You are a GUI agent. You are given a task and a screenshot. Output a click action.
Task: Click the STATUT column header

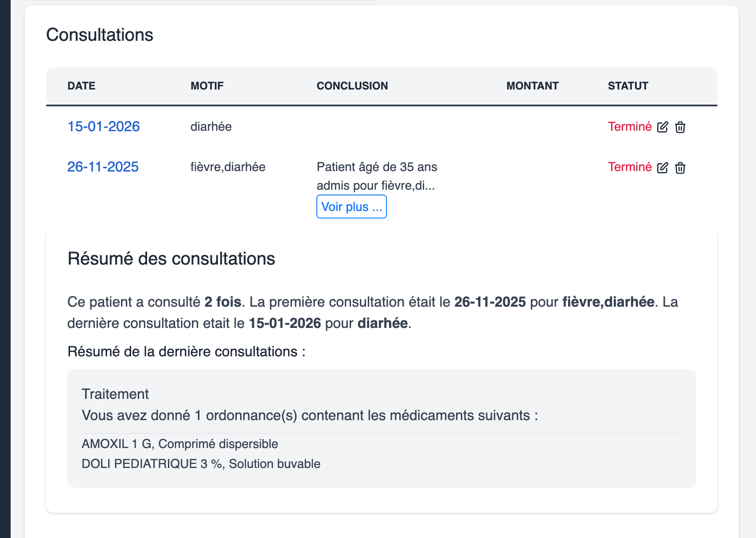628,86
